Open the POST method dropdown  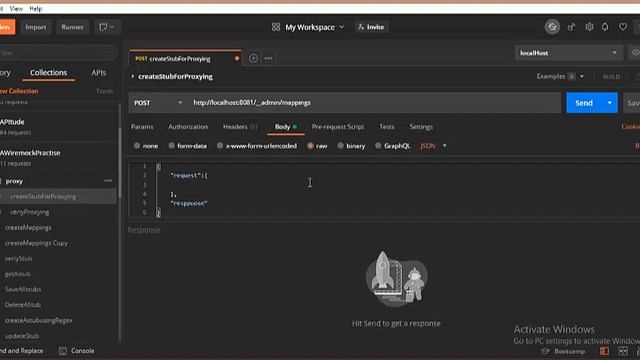click(x=158, y=103)
